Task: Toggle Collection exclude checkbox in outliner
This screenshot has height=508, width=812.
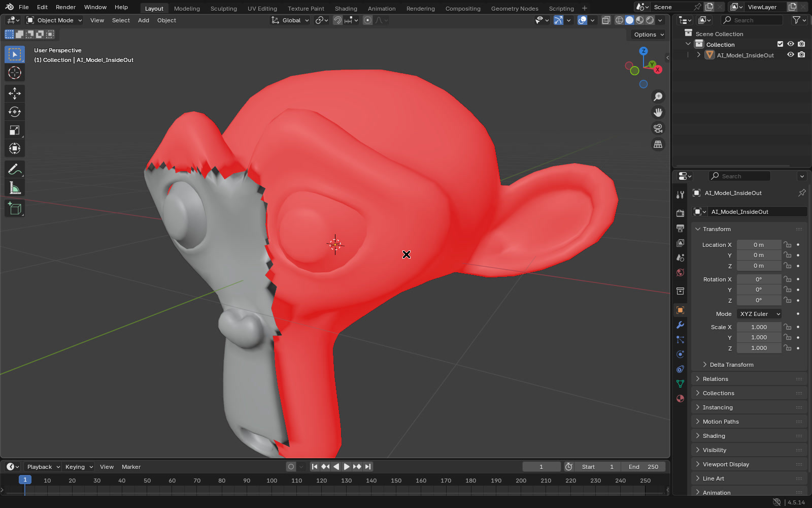Action: (x=781, y=44)
